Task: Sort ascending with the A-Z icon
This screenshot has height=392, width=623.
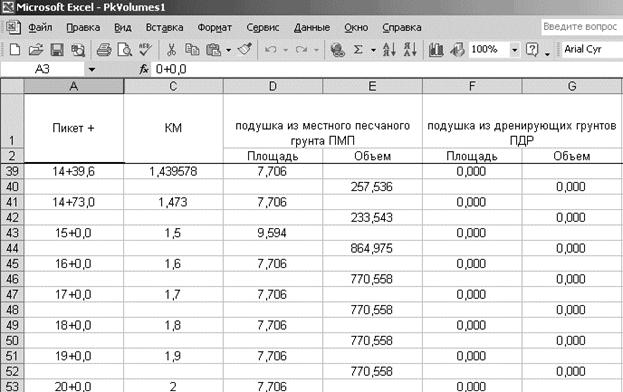Action: coord(389,50)
